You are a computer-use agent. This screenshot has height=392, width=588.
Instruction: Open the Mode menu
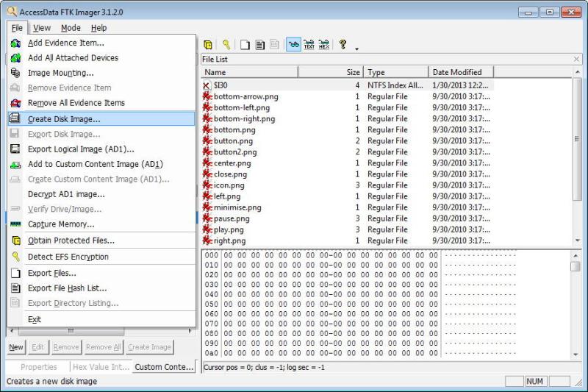click(71, 28)
